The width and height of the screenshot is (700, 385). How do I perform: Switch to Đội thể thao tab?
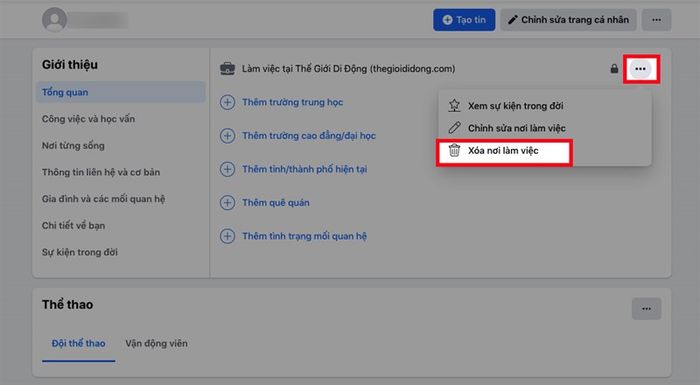tap(79, 343)
